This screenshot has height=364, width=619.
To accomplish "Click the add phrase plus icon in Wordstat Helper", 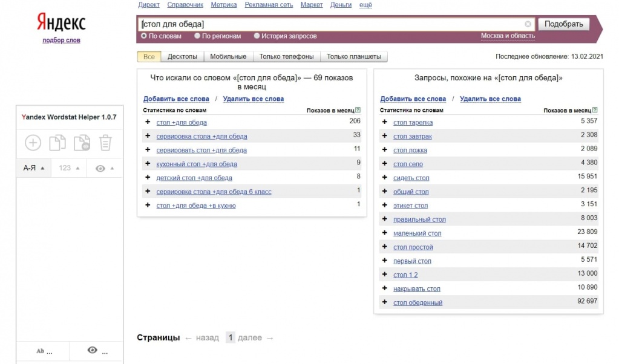I will [33, 143].
